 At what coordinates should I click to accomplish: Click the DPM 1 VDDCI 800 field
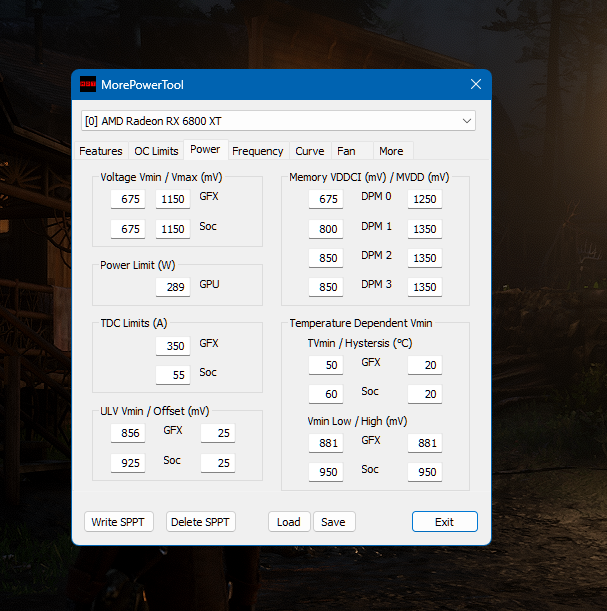[326, 229]
